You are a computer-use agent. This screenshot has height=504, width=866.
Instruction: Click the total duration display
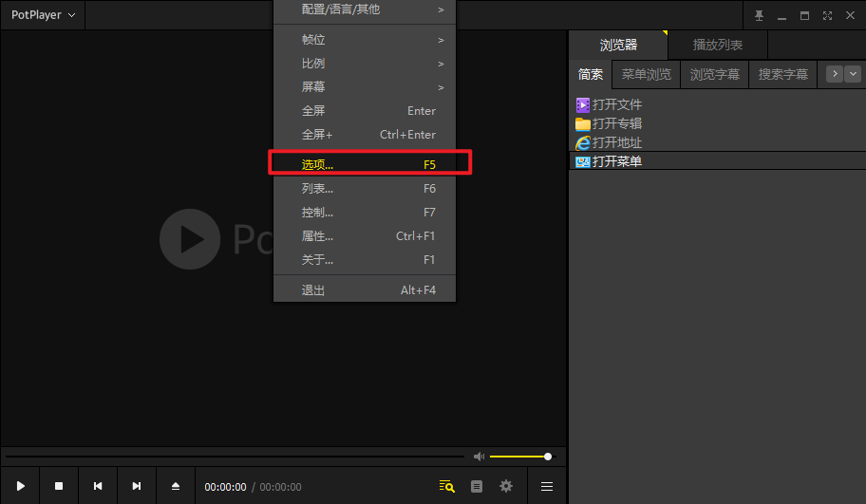click(x=280, y=487)
